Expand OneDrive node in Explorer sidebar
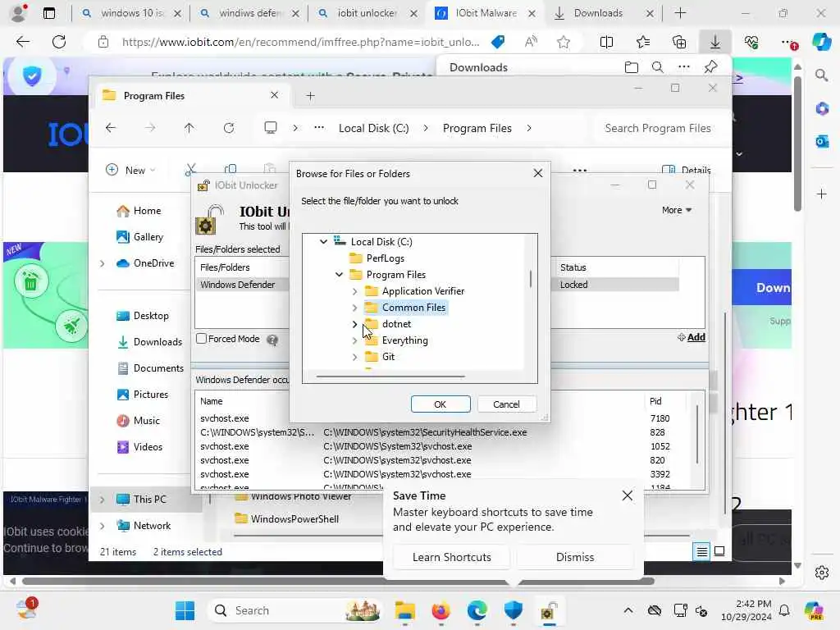The image size is (840, 630). pyautogui.click(x=103, y=263)
